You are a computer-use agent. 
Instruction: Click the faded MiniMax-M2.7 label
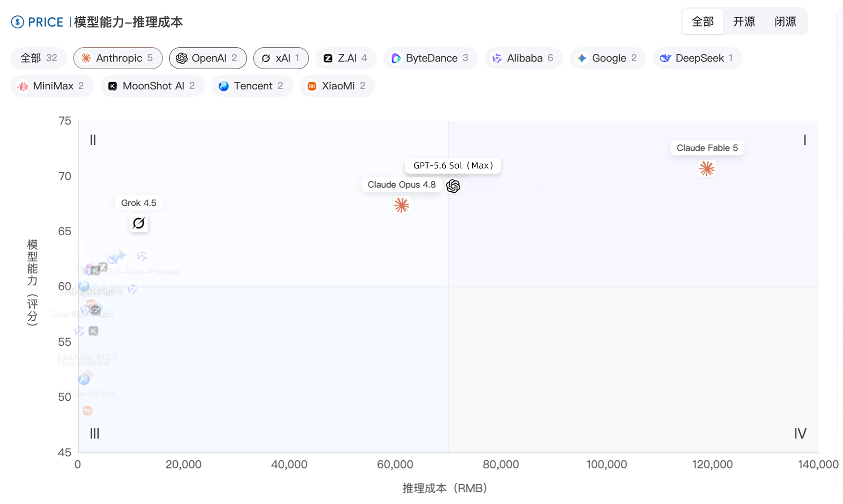tap(87, 357)
